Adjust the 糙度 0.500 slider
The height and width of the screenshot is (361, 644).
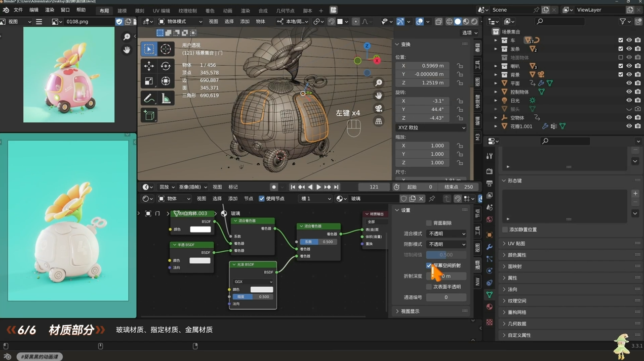[x=253, y=297]
